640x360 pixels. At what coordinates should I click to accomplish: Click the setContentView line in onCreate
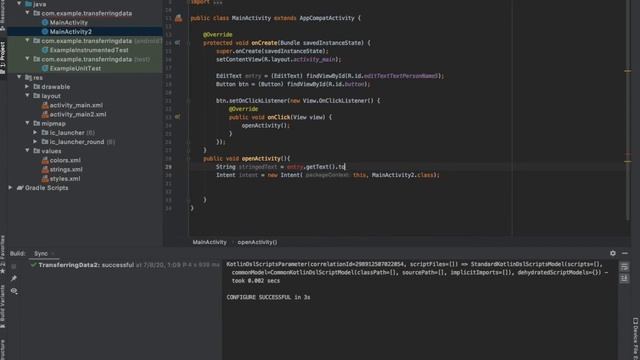[278, 60]
